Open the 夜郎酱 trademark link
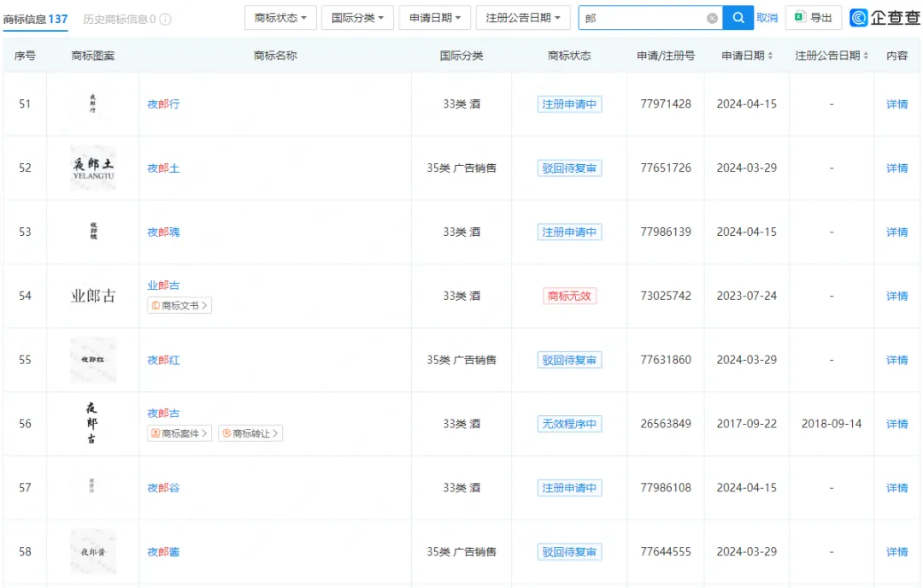This screenshot has height=588, width=923. coord(163,552)
